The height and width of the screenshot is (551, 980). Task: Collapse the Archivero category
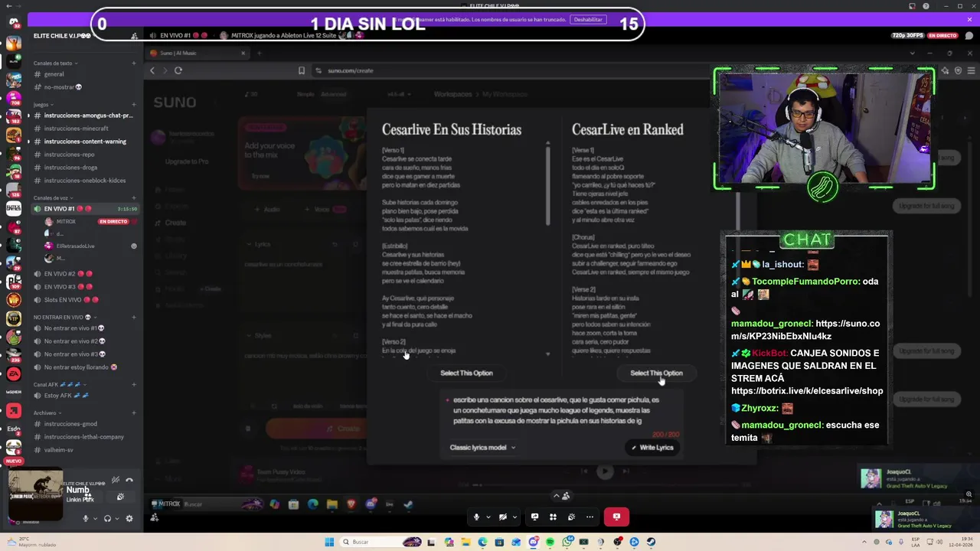click(x=47, y=412)
